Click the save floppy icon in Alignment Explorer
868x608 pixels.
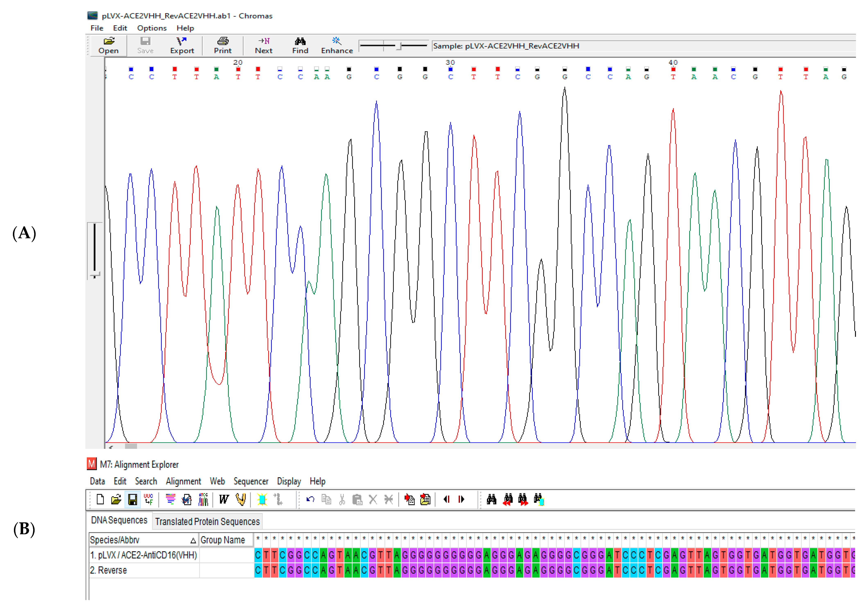point(132,499)
